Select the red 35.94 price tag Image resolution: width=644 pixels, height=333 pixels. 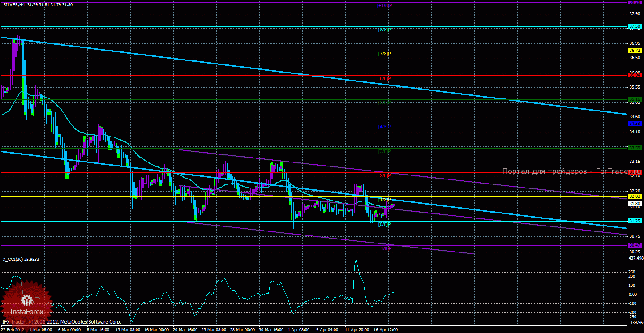pyautogui.click(x=635, y=75)
